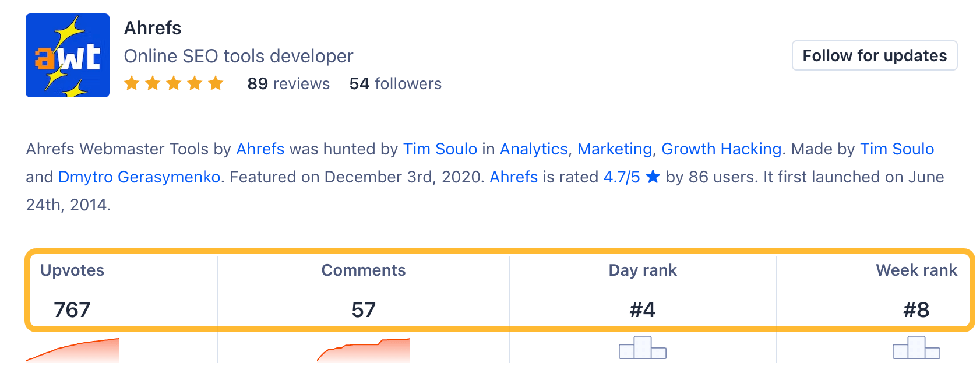This screenshot has width=980, height=387.
Task: Click the fifth orange rating star
Action: tap(215, 83)
